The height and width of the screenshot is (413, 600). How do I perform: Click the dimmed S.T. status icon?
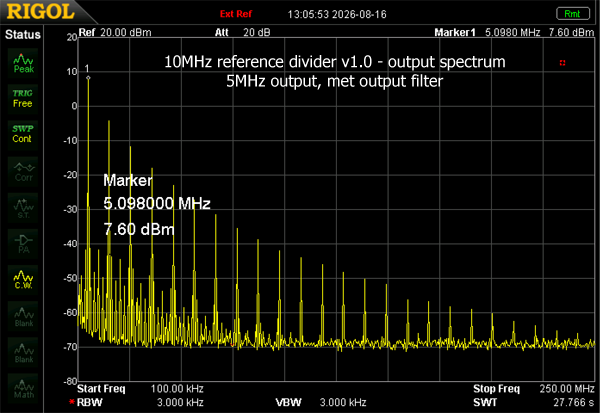(24, 208)
